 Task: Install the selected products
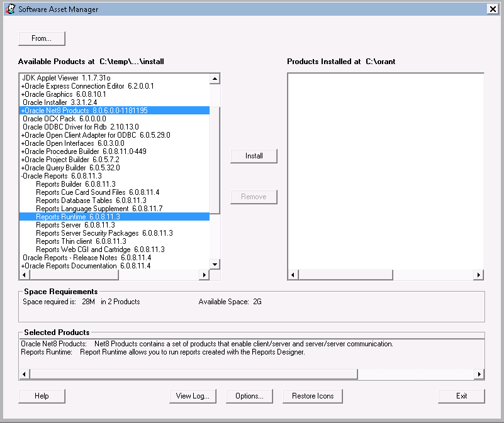(254, 156)
